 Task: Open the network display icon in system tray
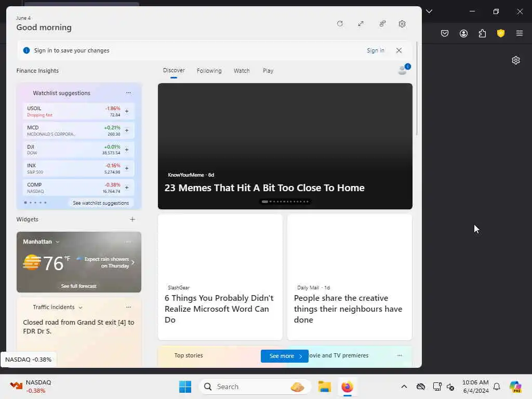[437, 387]
